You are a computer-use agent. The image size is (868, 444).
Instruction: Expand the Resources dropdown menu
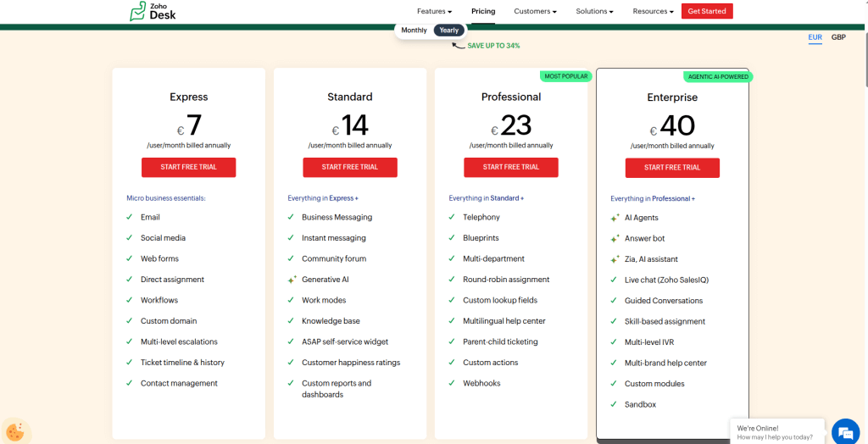click(654, 11)
